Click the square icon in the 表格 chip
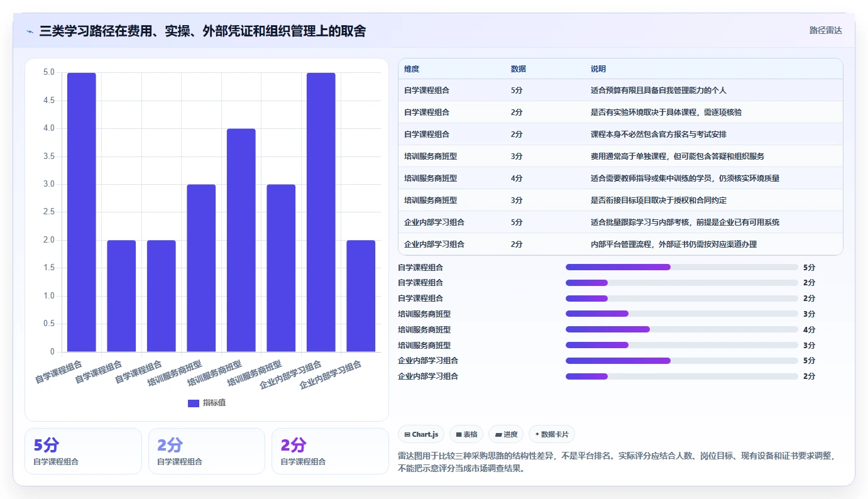 coord(459,434)
